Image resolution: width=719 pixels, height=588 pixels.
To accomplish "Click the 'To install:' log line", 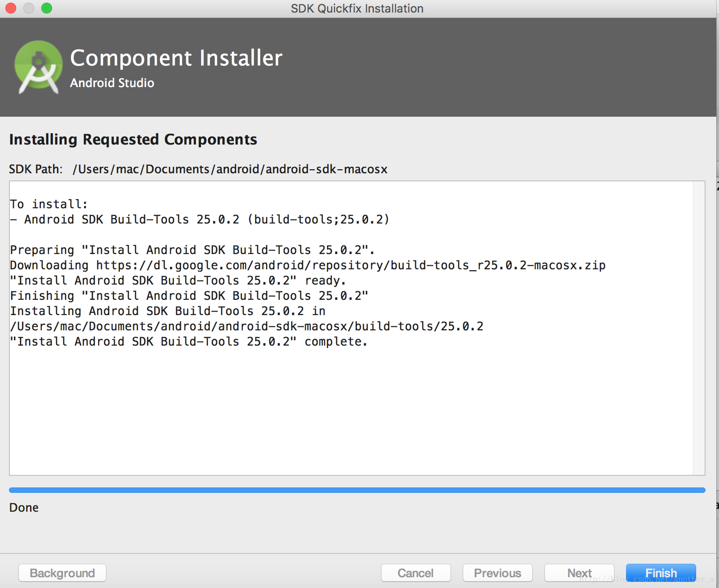I will point(49,204).
